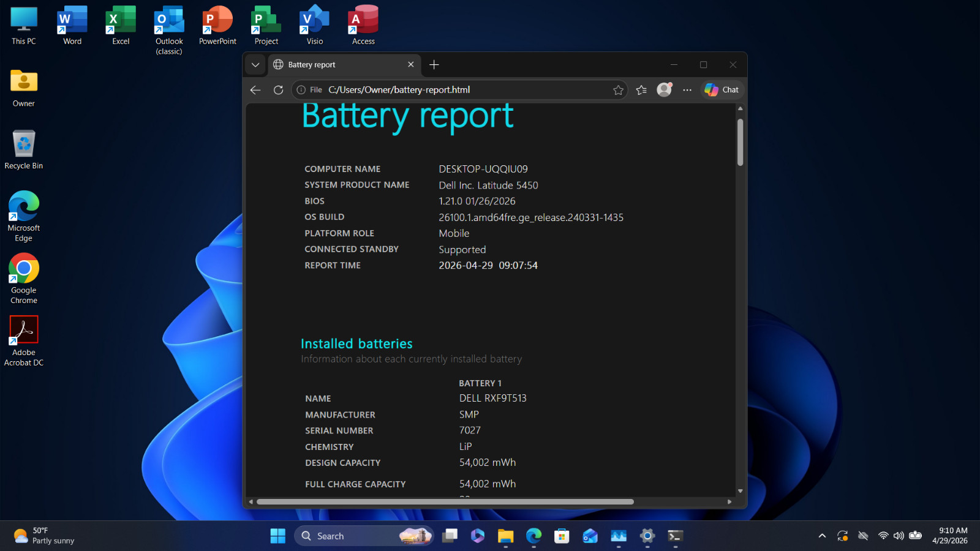The height and width of the screenshot is (551, 980).
Task: Open the Project desktop shortcut
Action: (266, 26)
